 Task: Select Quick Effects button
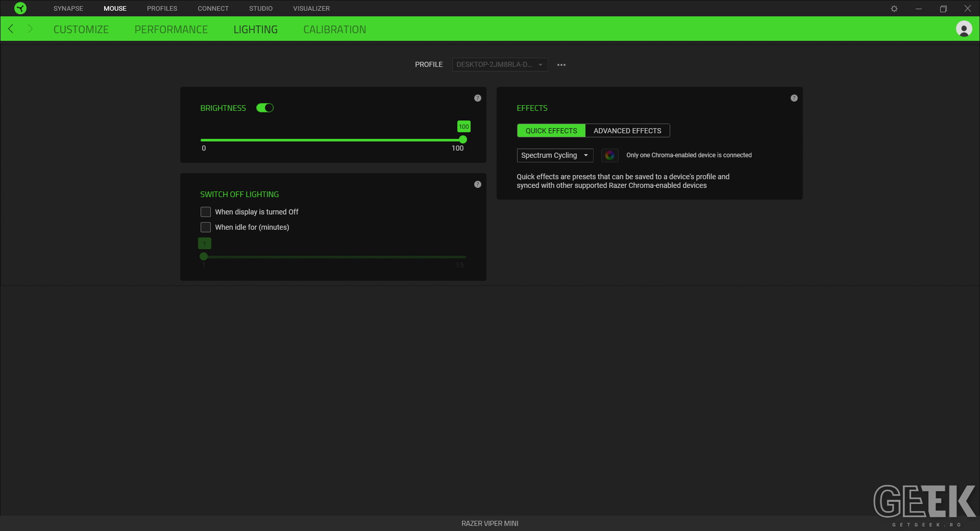click(x=551, y=131)
